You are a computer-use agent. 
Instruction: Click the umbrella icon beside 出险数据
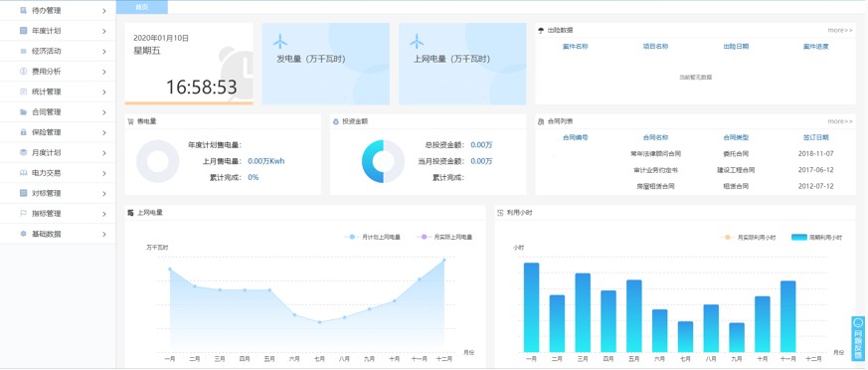tap(541, 31)
